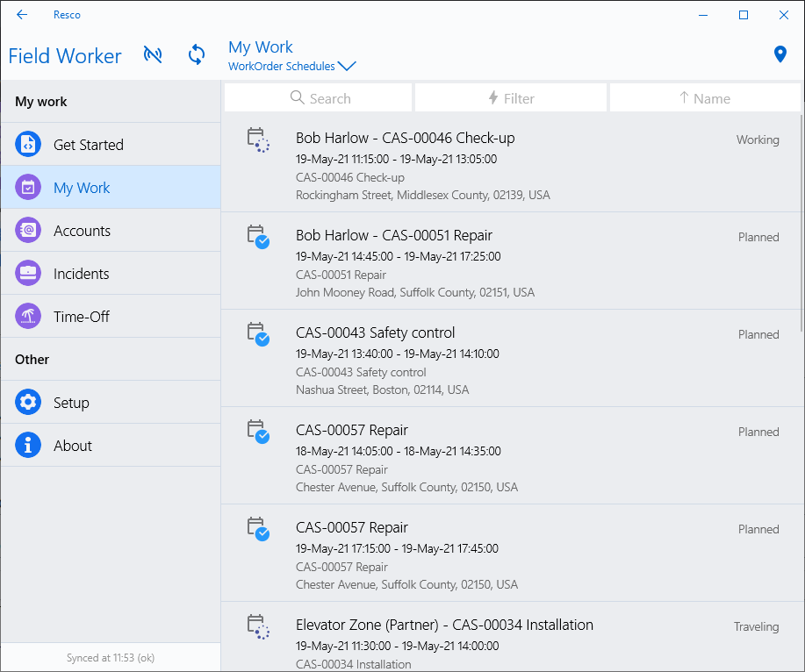Click the My Work header title
This screenshot has width=805, height=672.
pyautogui.click(x=261, y=47)
